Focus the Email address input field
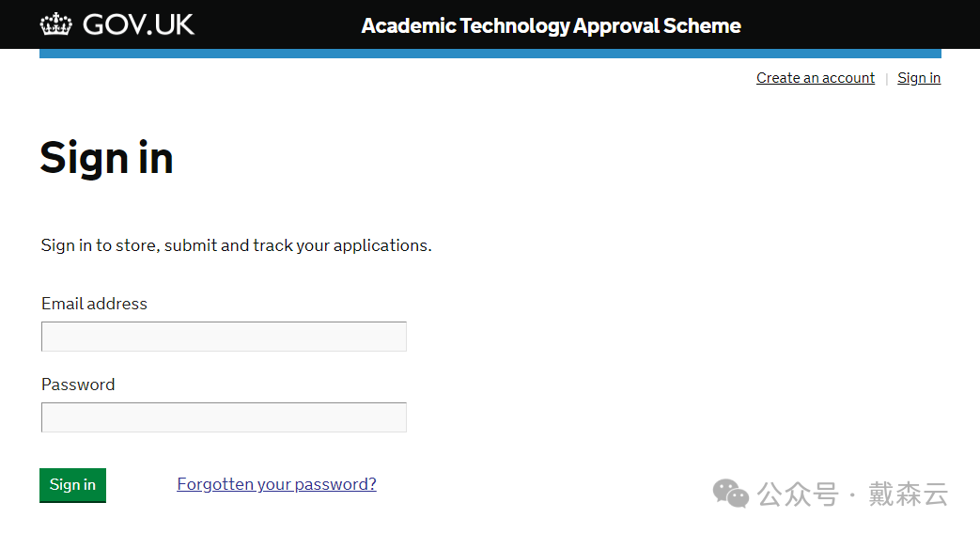 tap(224, 337)
